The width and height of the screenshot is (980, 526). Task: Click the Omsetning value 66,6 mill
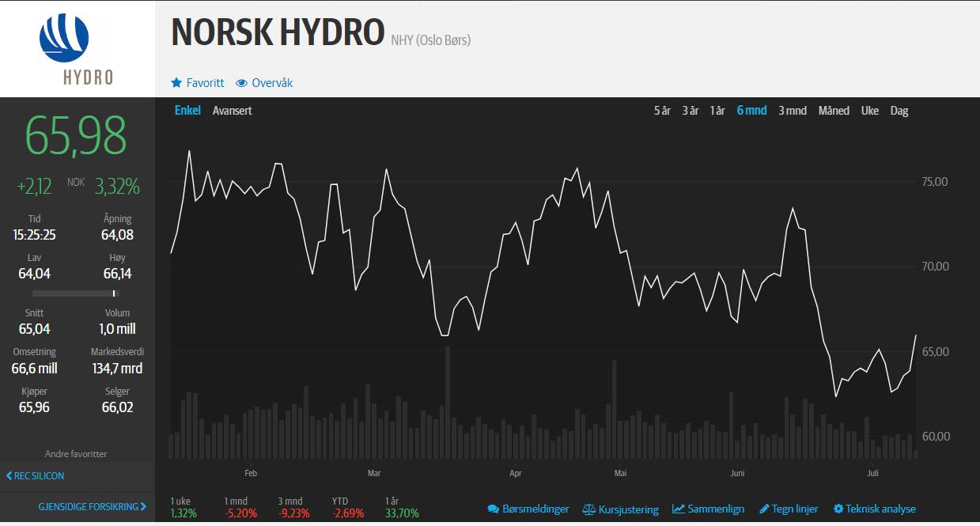[34, 368]
